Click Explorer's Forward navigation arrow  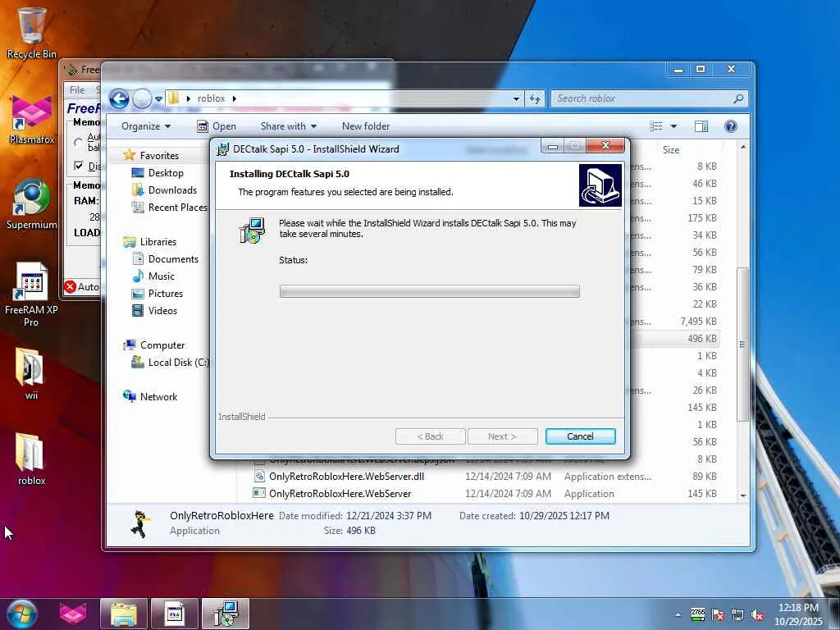click(142, 98)
